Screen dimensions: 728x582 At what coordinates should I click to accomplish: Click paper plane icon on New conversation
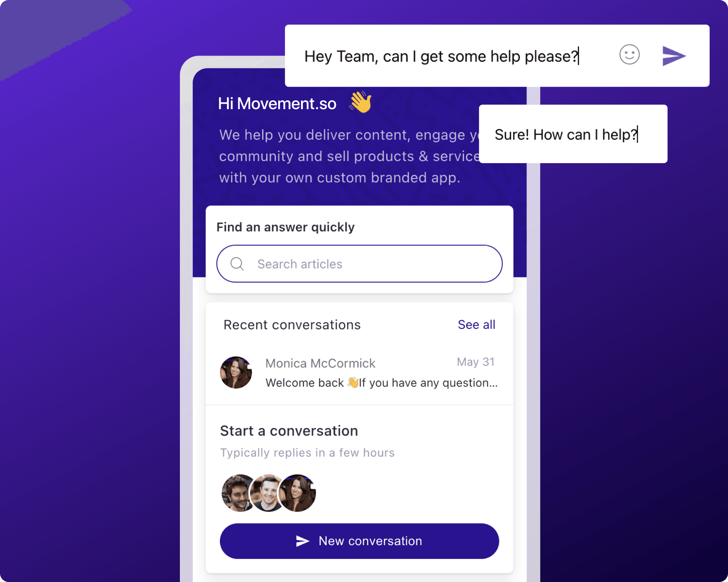click(x=303, y=541)
